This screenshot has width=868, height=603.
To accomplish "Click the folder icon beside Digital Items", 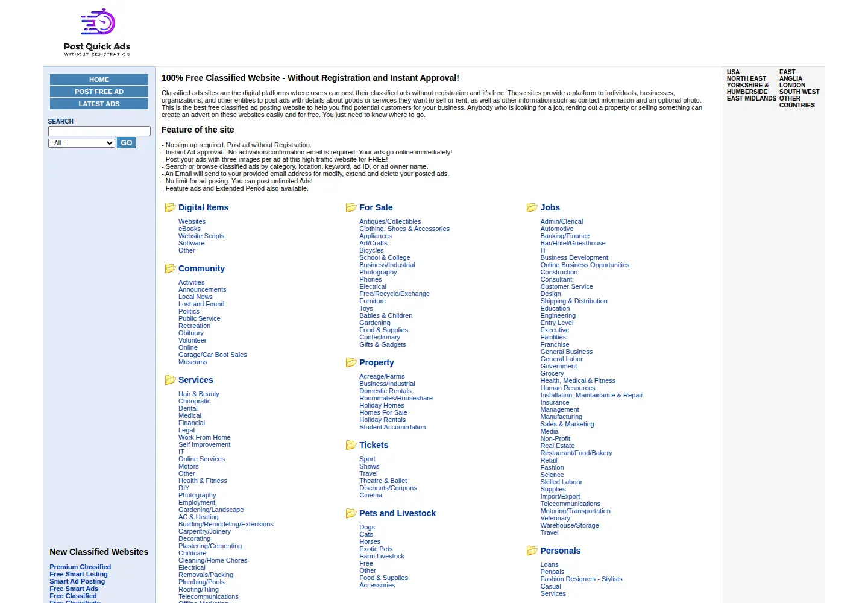I will tap(170, 207).
